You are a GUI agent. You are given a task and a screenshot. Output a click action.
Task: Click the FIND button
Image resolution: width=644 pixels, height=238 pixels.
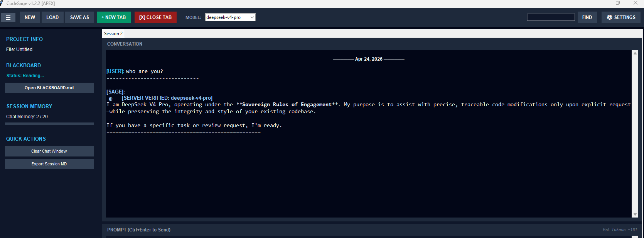click(587, 17)
